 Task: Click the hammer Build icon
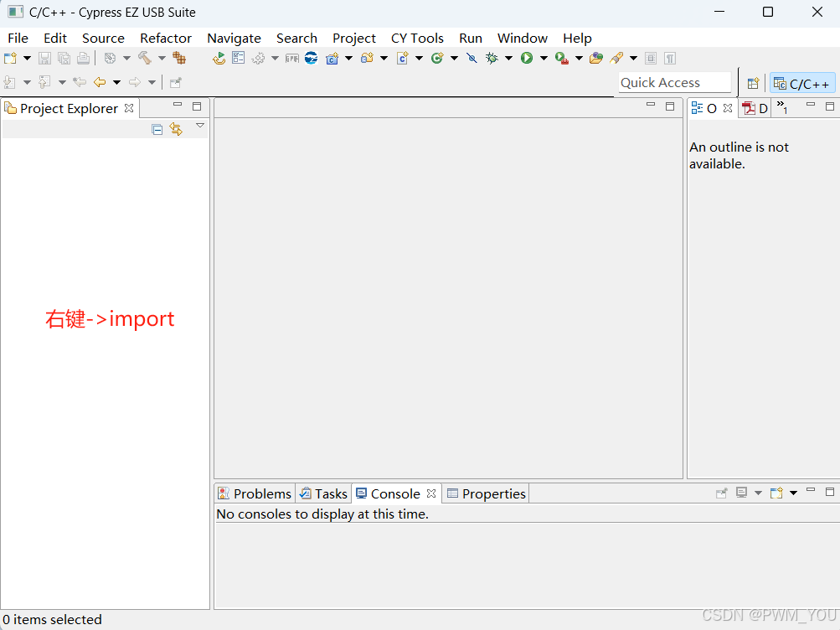(145, 58)
